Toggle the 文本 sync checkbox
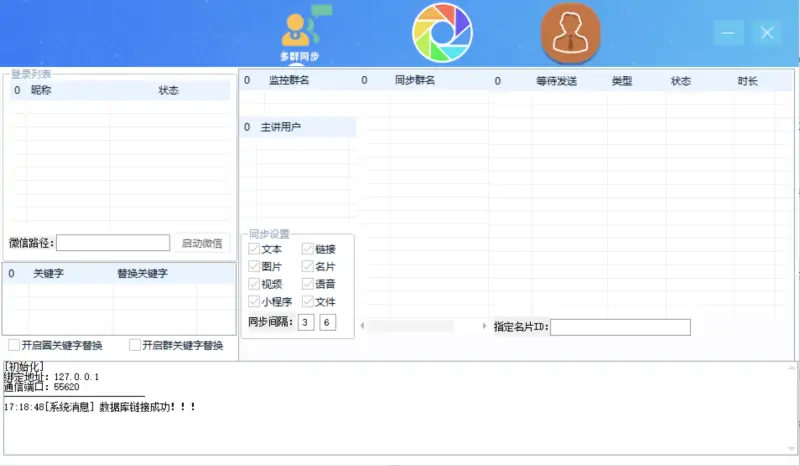 254,249
